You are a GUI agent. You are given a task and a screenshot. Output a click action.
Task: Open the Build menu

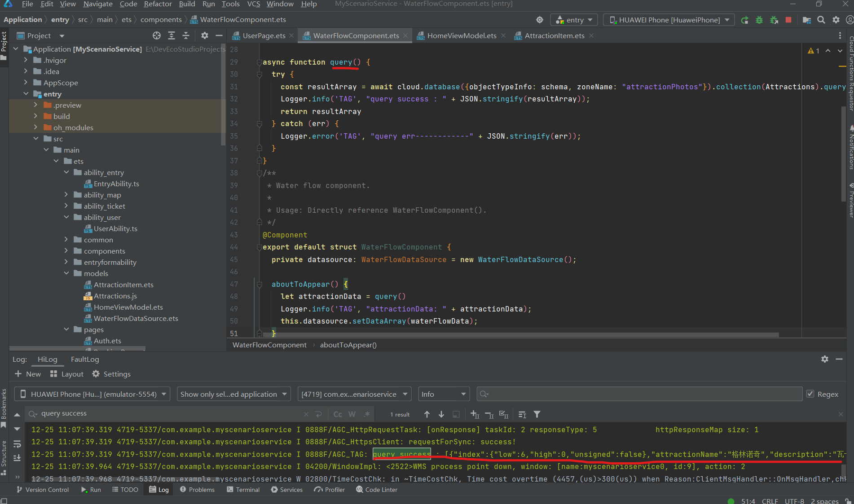[x=187, y=4]
